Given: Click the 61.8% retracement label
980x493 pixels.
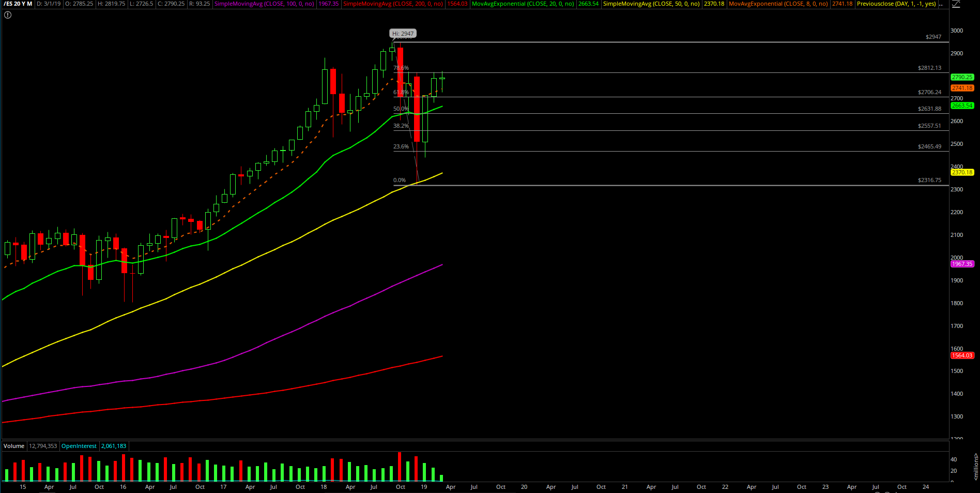Looking at the screenshot, I should coord(401,92).
